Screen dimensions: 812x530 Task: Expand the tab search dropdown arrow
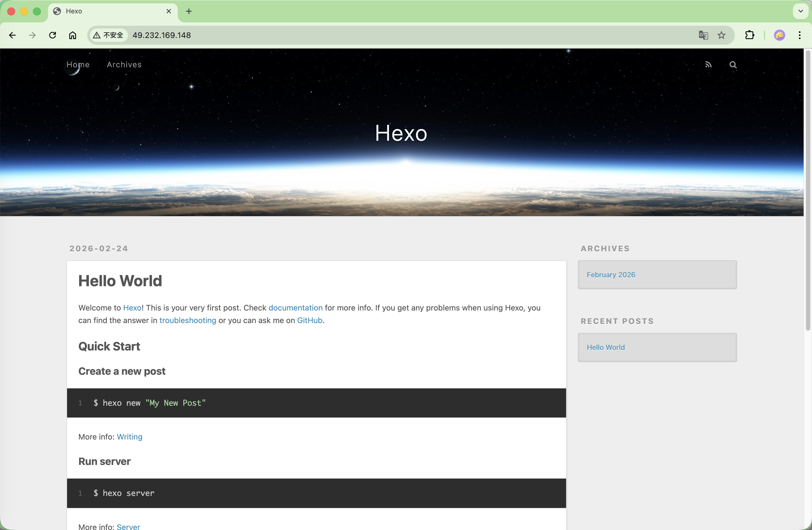click(x=800, y=11)
